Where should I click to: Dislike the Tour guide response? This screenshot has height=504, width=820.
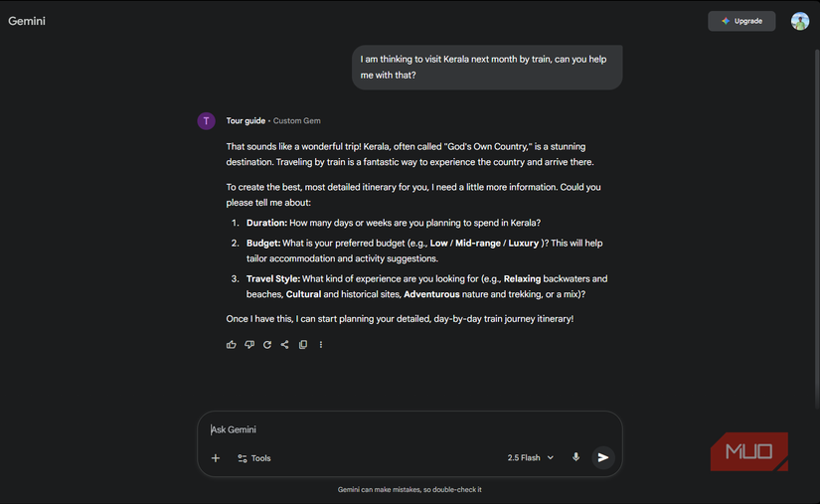point(249,345)
